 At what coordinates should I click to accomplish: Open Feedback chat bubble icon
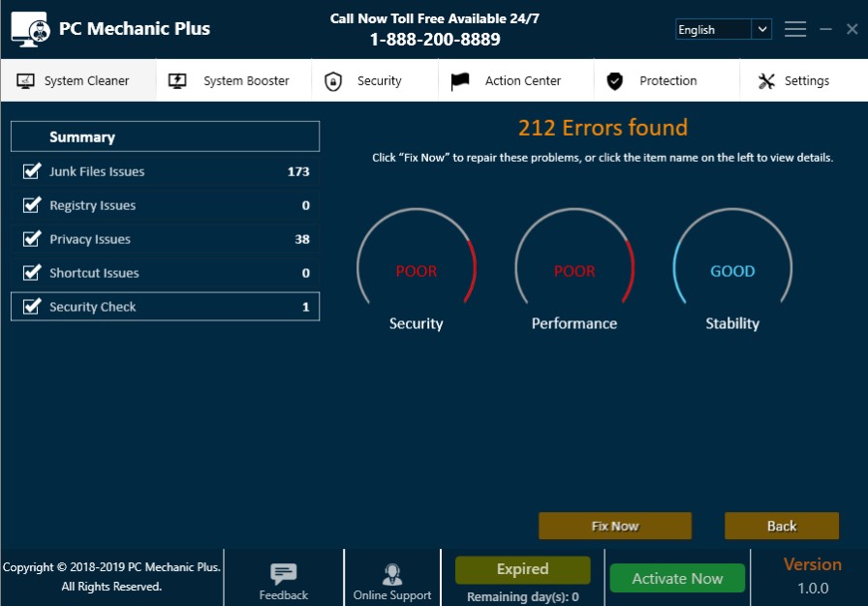pyautogui.click(x=283, y=573)
